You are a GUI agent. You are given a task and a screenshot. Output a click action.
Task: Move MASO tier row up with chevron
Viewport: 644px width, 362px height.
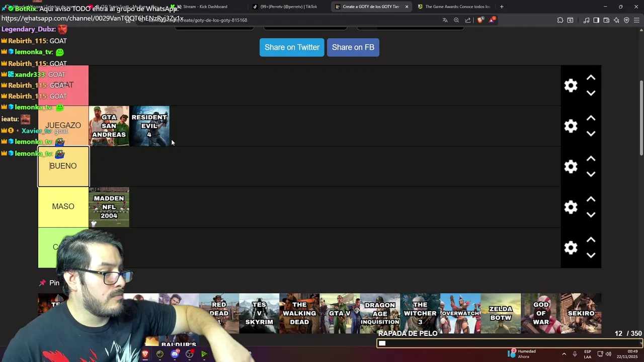tap(591, 200)
